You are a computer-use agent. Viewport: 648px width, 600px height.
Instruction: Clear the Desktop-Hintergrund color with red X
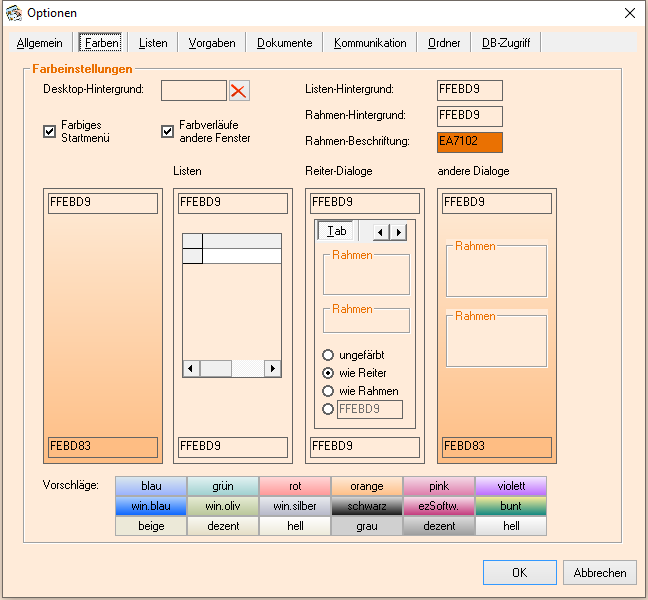point(239,90)
